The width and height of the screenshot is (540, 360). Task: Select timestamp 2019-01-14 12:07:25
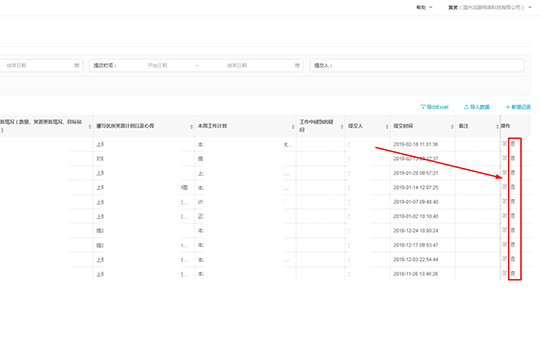coord(416,187)
